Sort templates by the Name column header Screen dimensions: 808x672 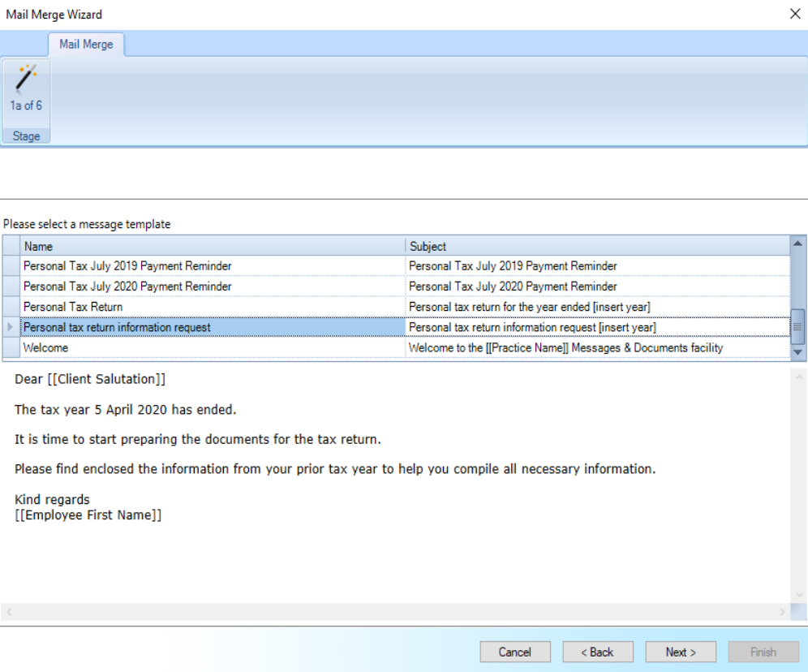[x=213, y=247]
